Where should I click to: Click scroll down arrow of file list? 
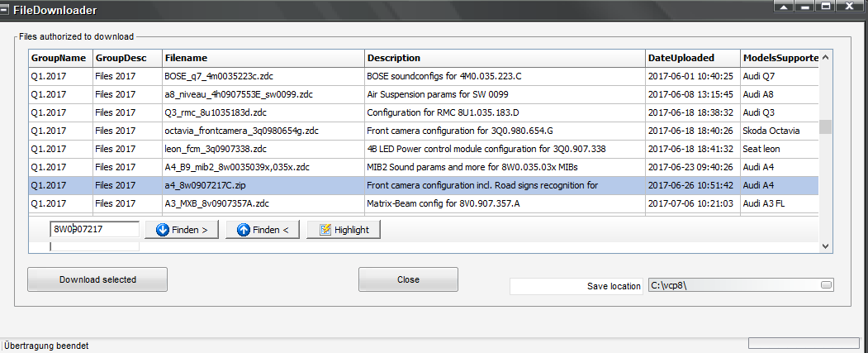(825, 246)
